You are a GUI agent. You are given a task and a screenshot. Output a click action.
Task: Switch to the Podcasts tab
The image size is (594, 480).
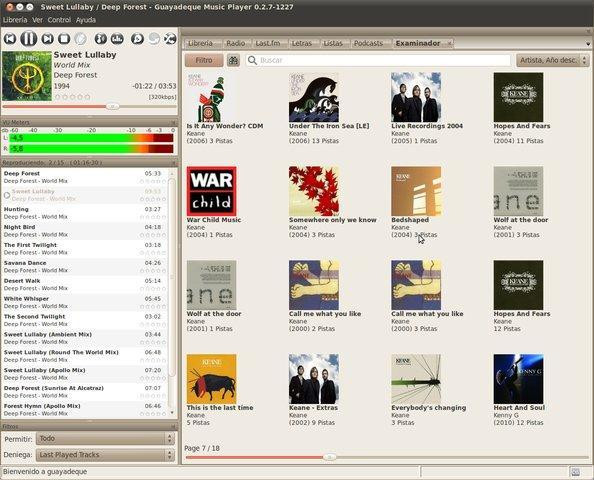368,43
